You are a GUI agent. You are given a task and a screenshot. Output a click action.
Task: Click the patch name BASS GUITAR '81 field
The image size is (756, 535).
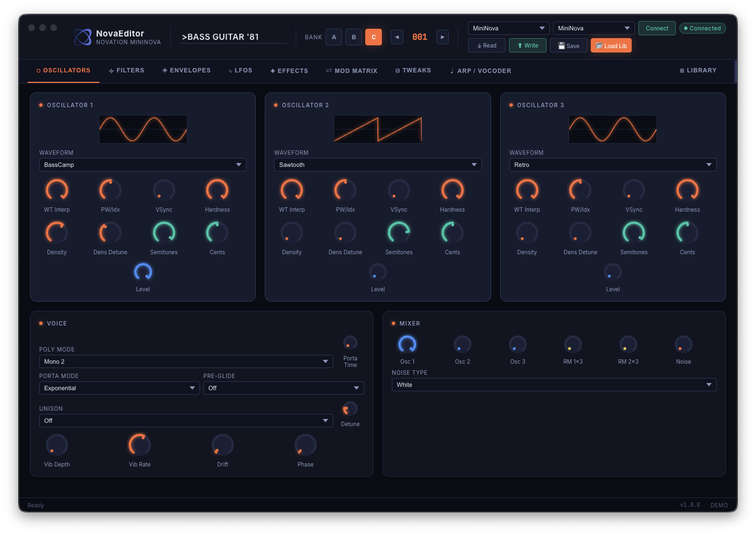(233, 37)
